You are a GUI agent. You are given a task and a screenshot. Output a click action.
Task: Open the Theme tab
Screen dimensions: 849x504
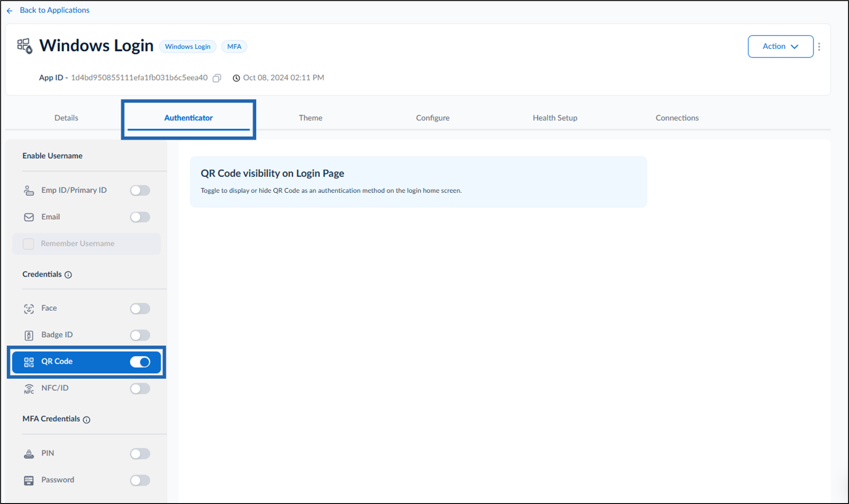pyautogui.click(x=310, y=118)
